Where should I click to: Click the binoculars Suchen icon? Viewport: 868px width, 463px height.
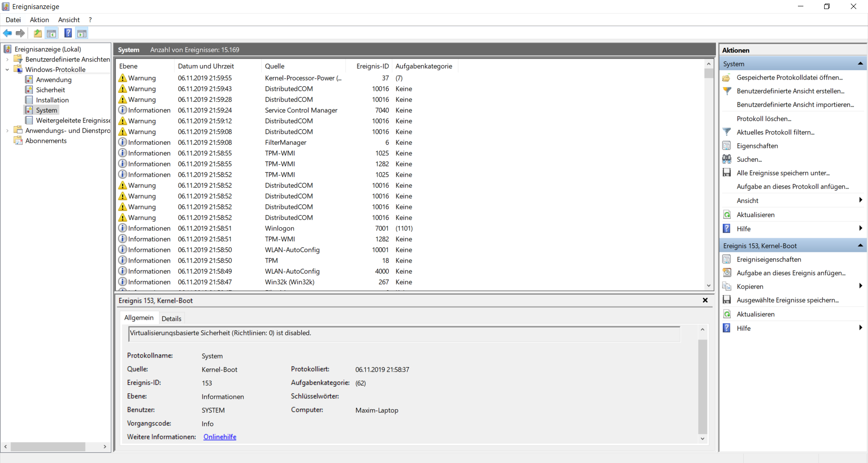(727, 159)
